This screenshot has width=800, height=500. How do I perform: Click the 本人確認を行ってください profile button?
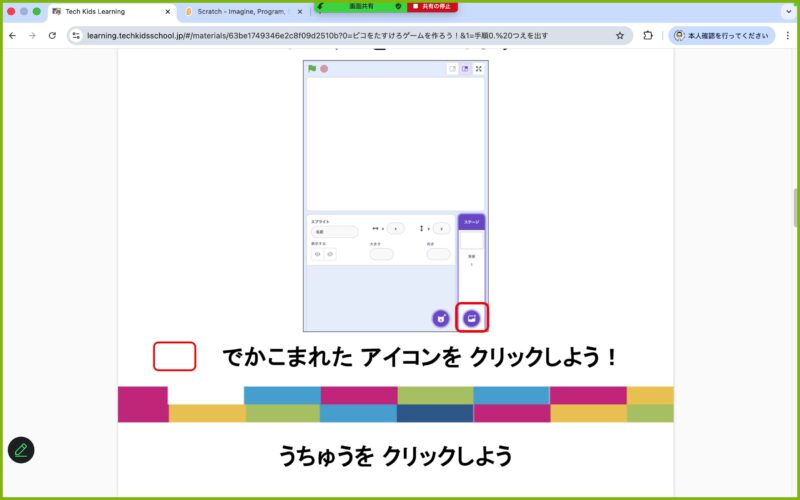[x=721, y=35]
